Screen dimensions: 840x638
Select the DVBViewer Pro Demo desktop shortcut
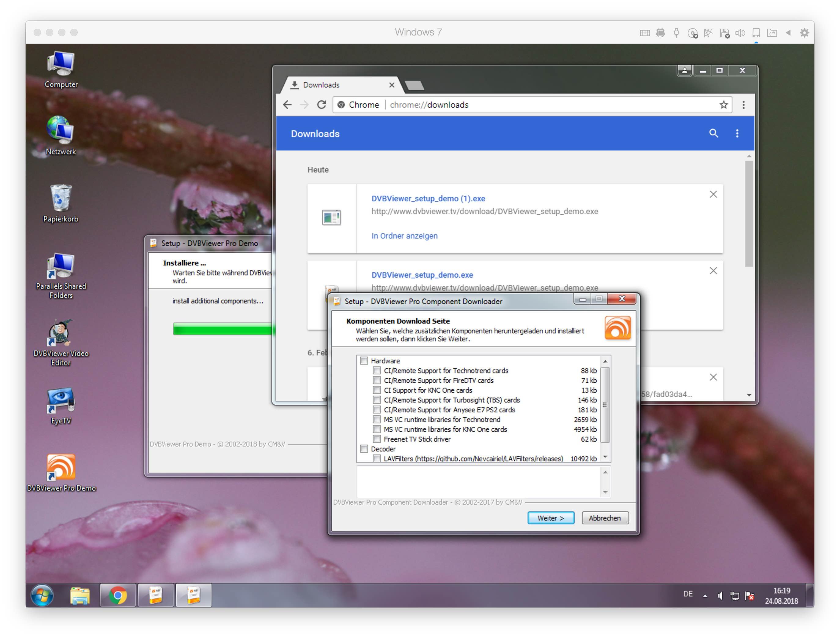click(61, 473)
